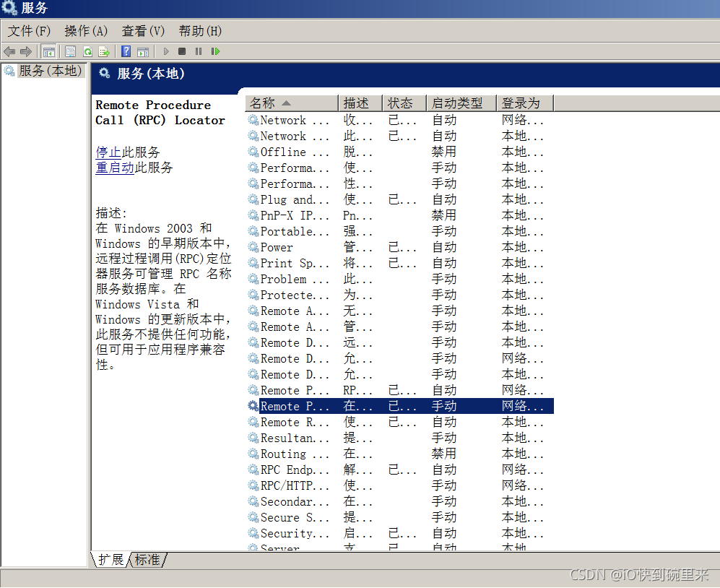Click the Forward arrow toolbar icon
Screen dimensions: 720x588
(x=26, y=51)
